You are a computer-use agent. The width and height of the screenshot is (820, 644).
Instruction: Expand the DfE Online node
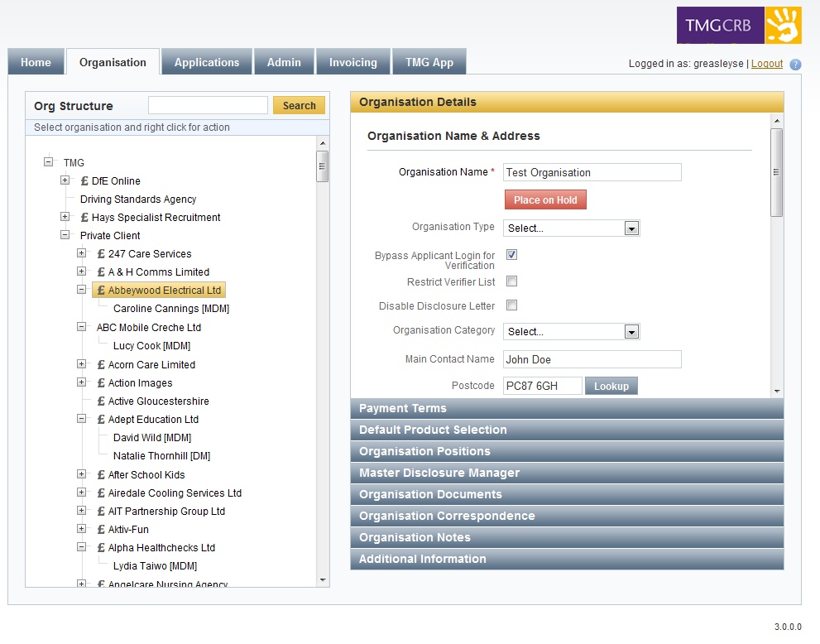click(65, 180)
